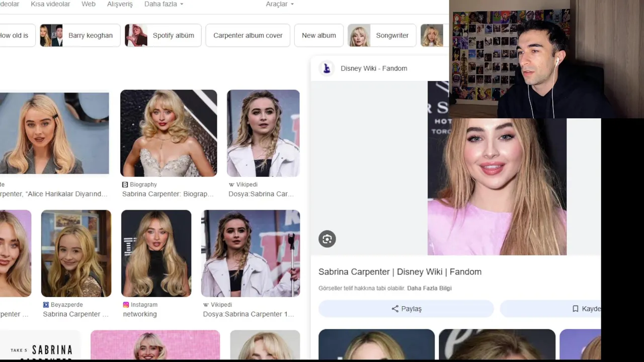
Task: Open the Alice Harikalar Diyarında result thumbnail
Action: [54, 133]
